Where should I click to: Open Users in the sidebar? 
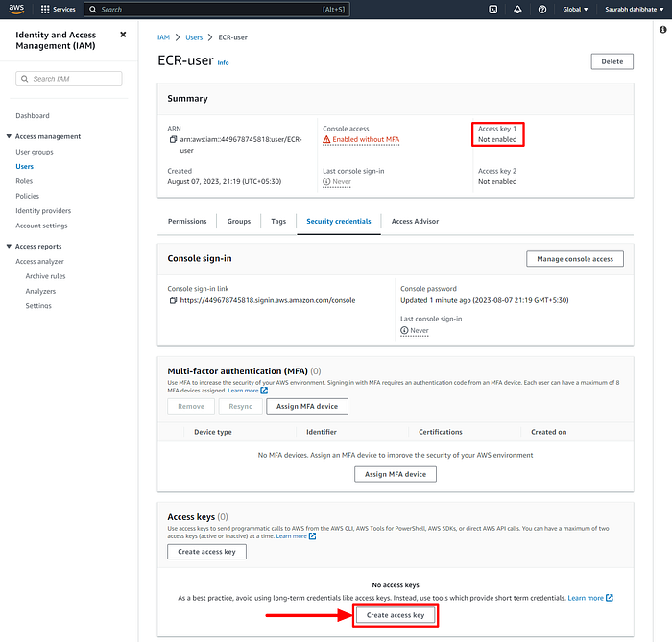(x=24, y=166)
